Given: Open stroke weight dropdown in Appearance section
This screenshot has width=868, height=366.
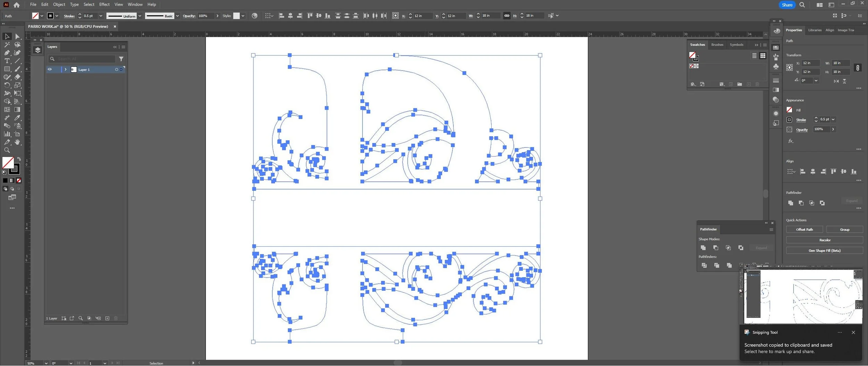Looking at the screenshot, I should coord(833,119).
